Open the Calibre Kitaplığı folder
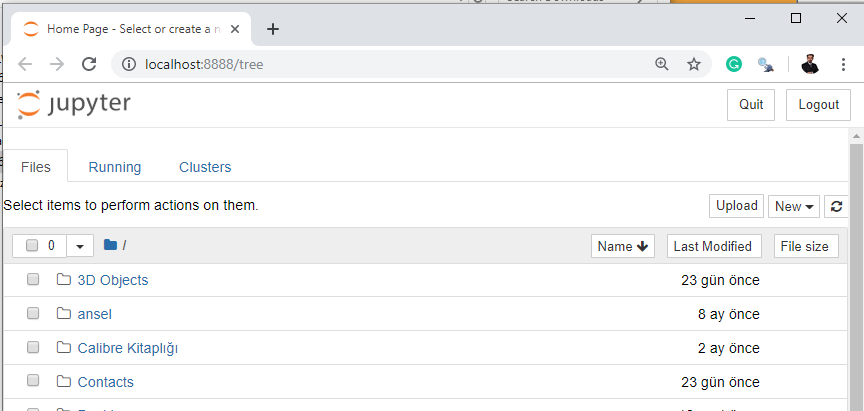The width and height of the screenshot is (864, 411). 128,348
